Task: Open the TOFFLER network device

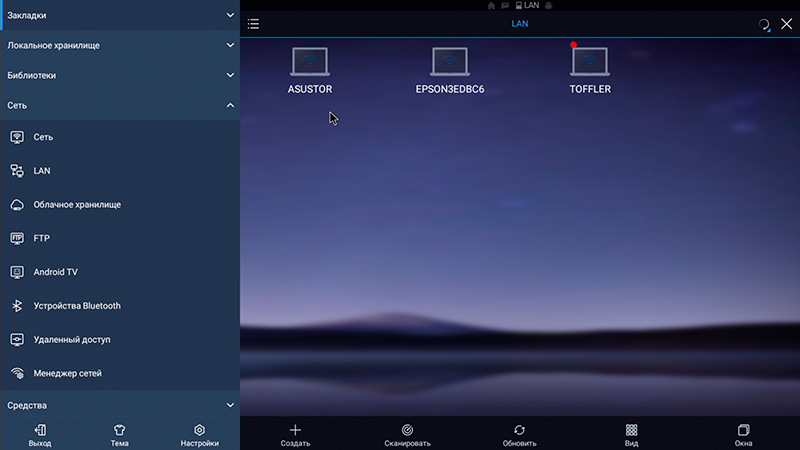Action: point(590,63)
